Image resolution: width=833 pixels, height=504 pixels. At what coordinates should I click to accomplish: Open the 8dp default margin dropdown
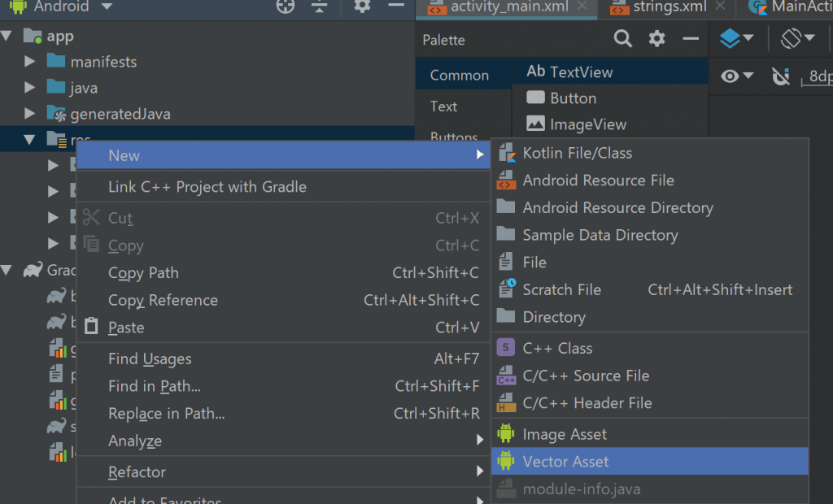819,76
